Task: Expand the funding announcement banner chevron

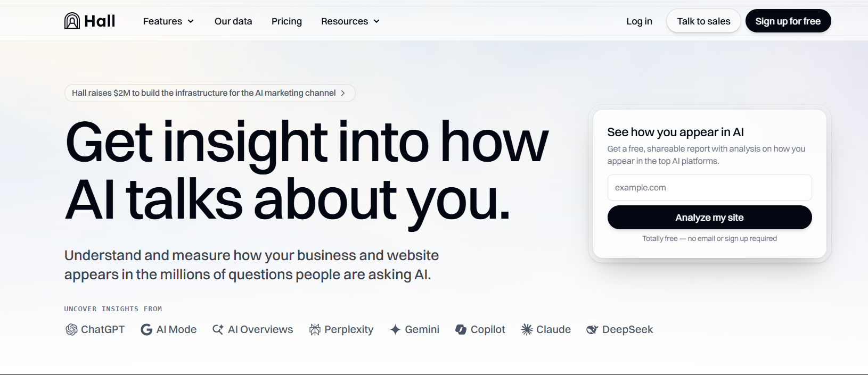Action: (x=342, y=93)
